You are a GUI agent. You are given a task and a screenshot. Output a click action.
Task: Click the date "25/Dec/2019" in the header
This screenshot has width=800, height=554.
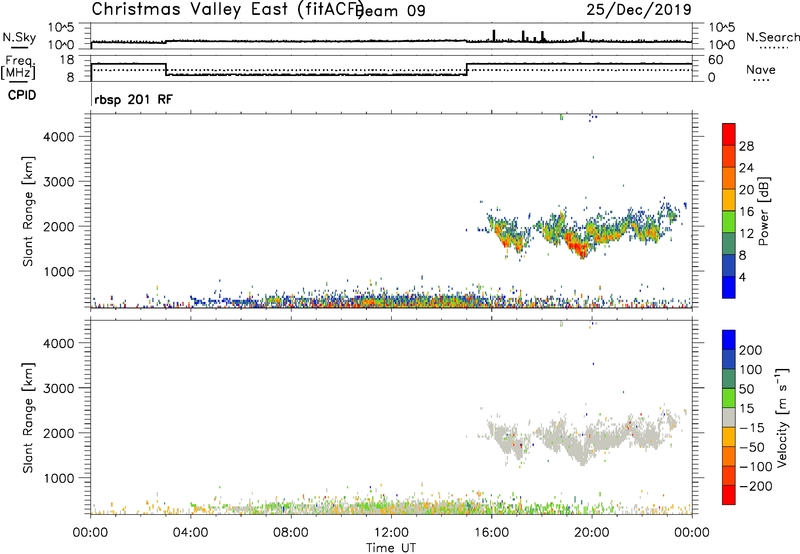(x=639, y=10)
